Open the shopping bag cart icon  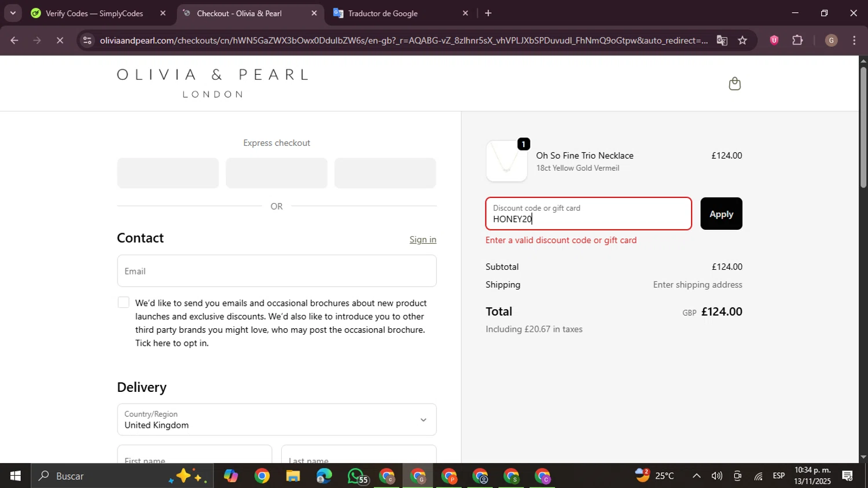[x=734, y=84]
